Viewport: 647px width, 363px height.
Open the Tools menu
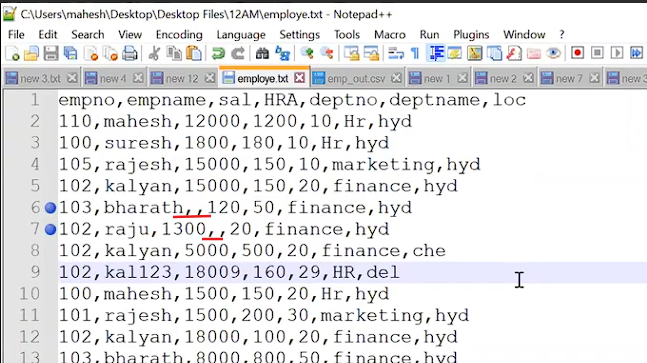[x=347, y=35]
